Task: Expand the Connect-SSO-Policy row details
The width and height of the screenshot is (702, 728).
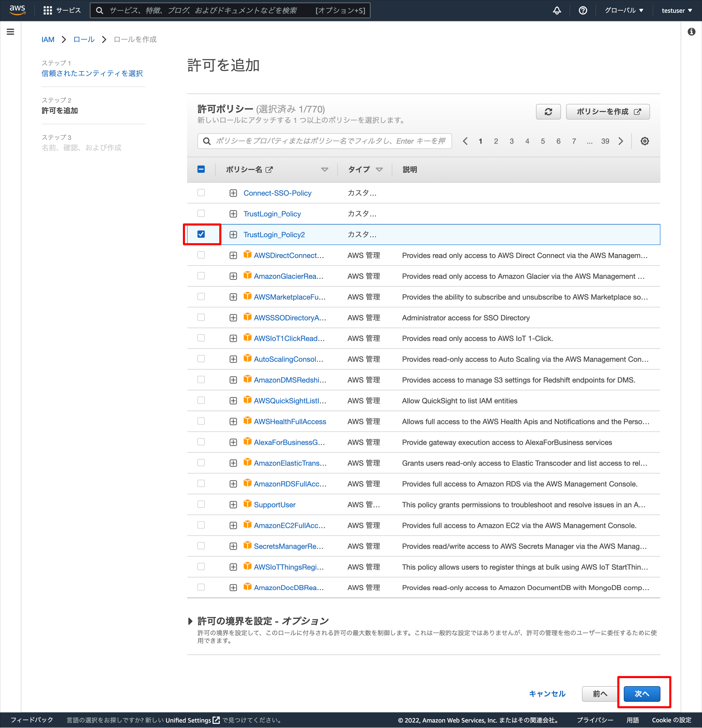Action: (x=233, y=193)
